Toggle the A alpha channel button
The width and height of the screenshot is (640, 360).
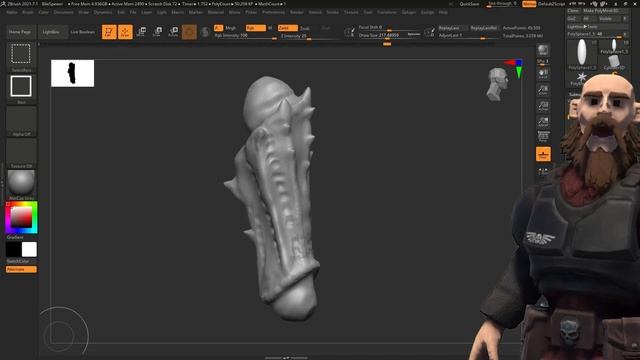(218, 28)
